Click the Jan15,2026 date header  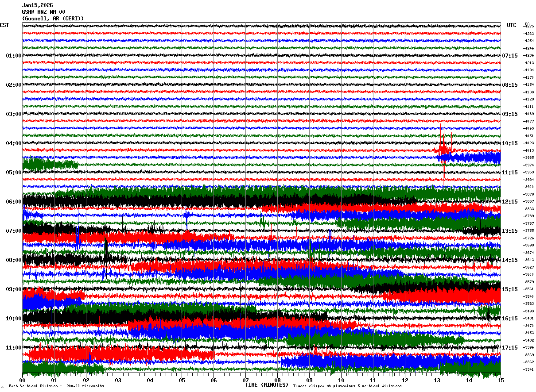point(37,5)
